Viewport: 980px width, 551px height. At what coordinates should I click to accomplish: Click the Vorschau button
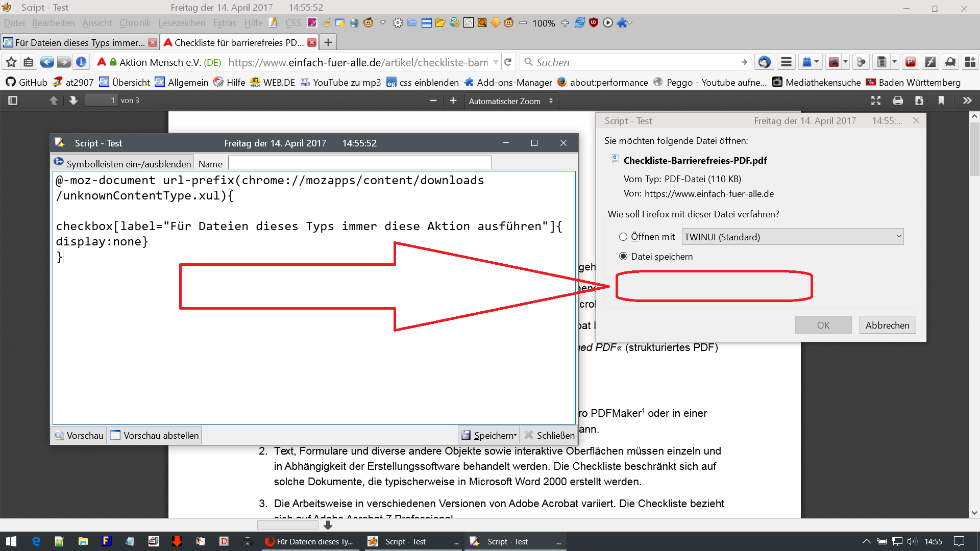click(79, 435)
